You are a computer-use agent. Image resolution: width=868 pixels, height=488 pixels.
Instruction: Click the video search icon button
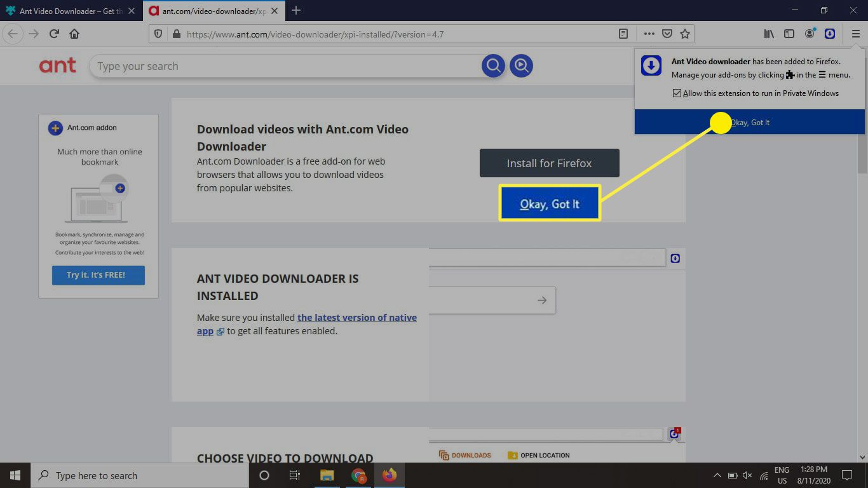pos(521,65)
